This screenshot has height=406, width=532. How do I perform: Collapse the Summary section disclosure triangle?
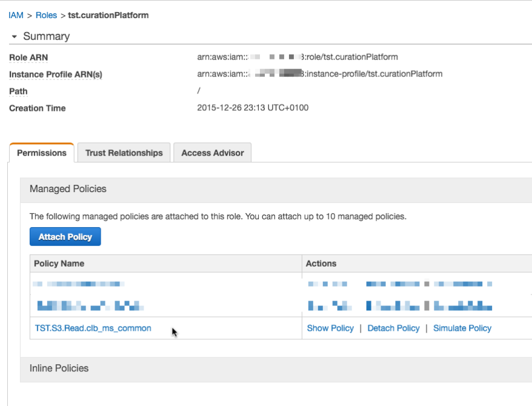coord(15,37)
